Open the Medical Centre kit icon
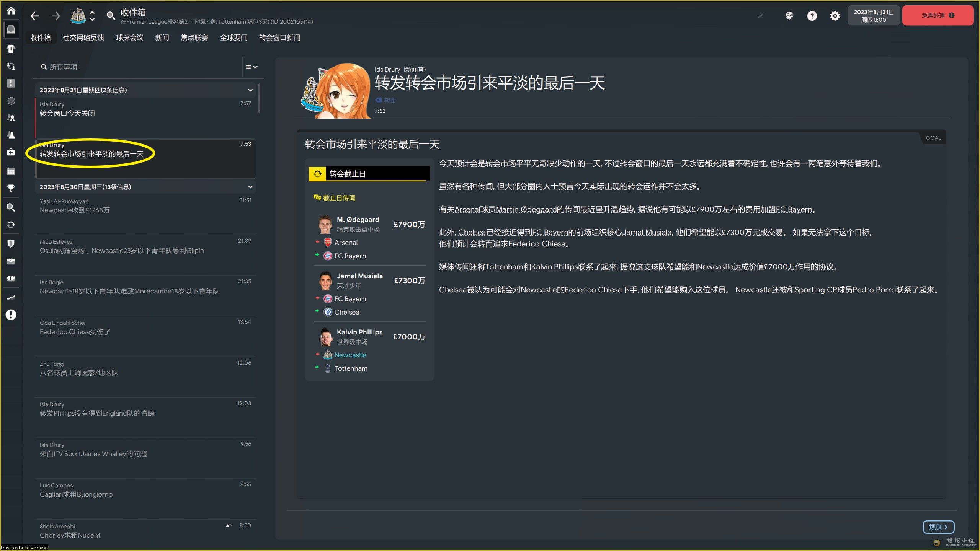Screen dimensions: 980x551 11,152
